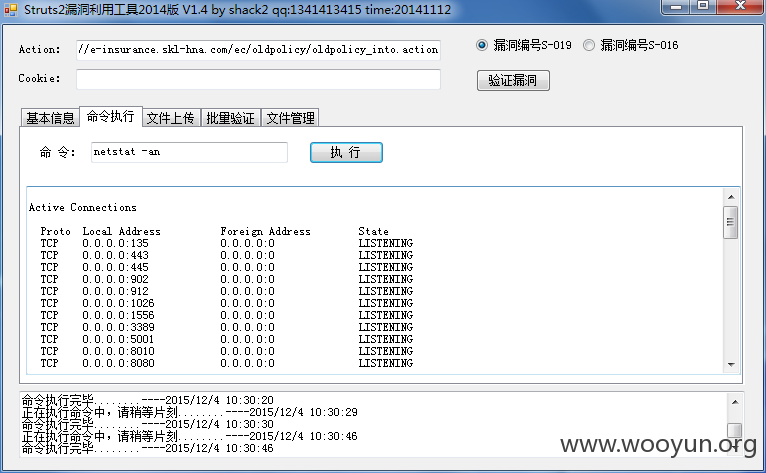Click the 'Proto' column header text
Image resolution: width=766 pixels, height=473 pixels.
pyautogui.click(x=55, y=231)
